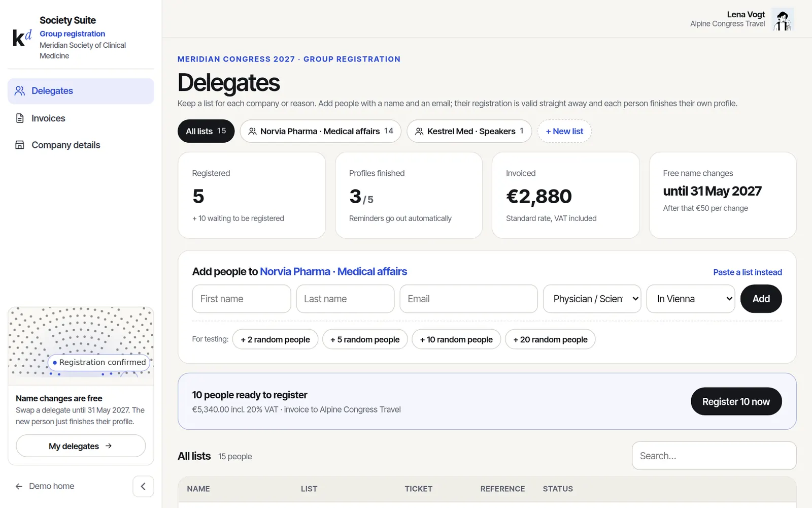
Task: Click the Registration confirmed illustration
Action: (x=81, y=346)
